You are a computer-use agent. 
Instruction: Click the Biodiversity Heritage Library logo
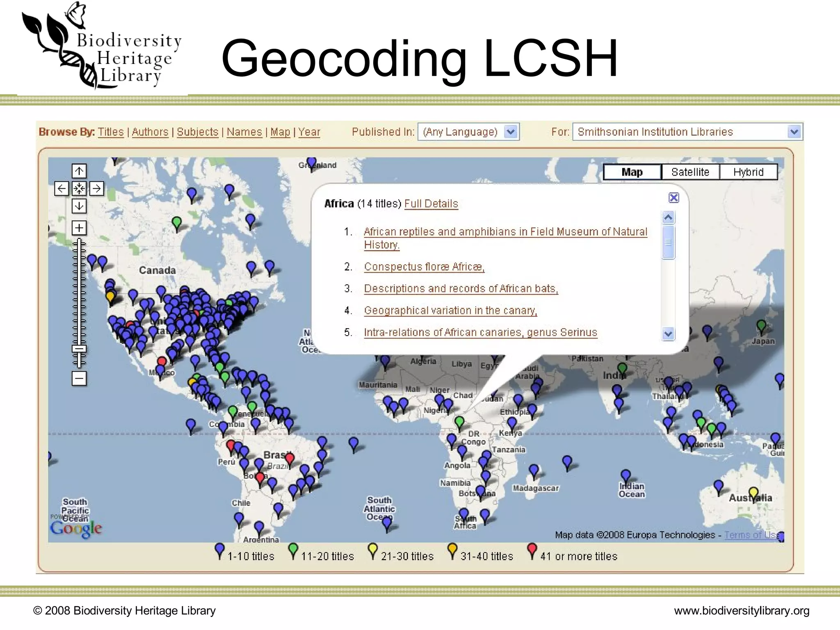click(102, 46)
